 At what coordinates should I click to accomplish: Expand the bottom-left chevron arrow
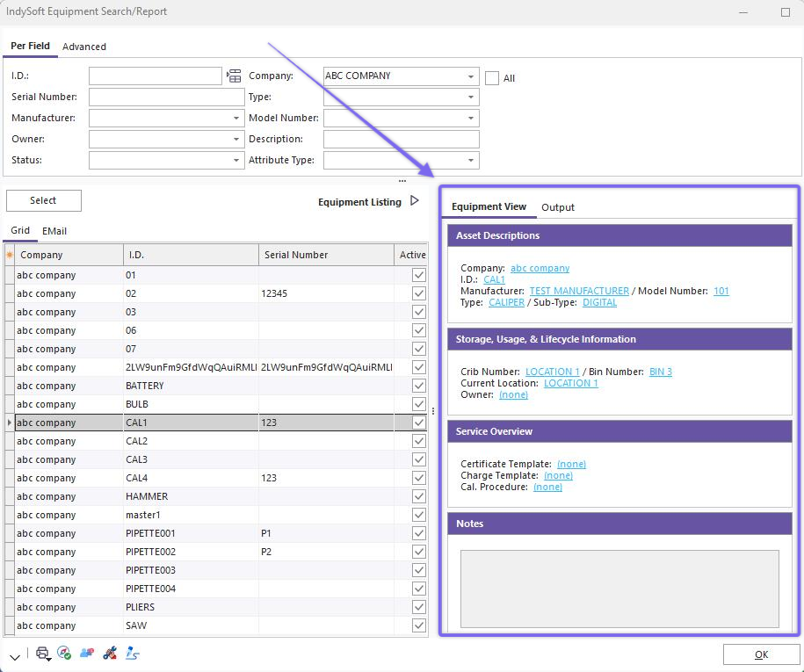15,655
